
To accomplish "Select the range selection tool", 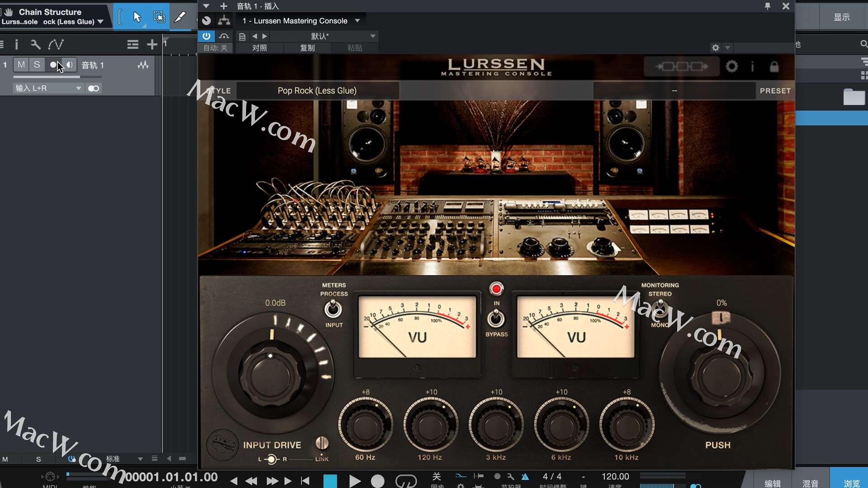I will (159, 17).
